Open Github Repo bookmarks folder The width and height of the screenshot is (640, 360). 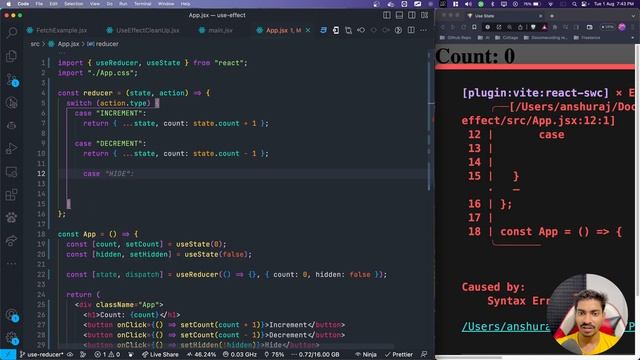455,38
